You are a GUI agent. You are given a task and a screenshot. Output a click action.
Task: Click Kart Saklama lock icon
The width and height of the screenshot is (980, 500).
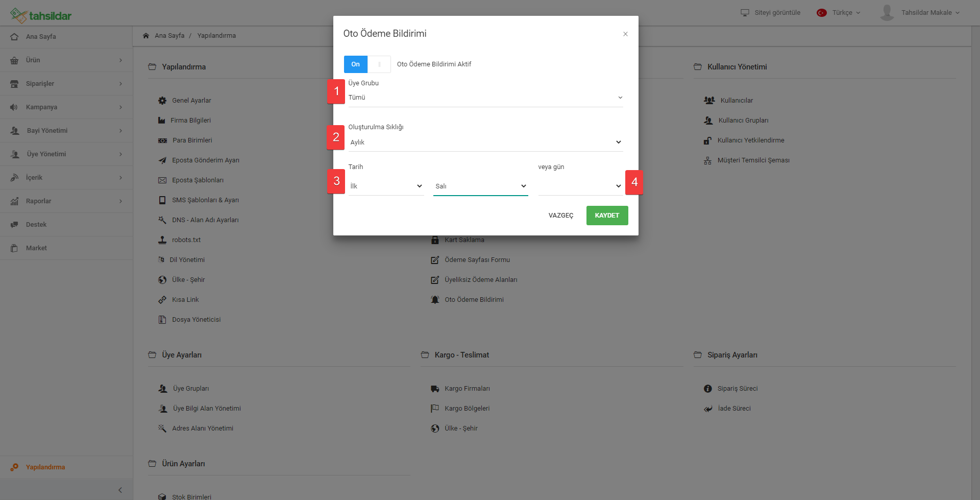tap(435, 240)
